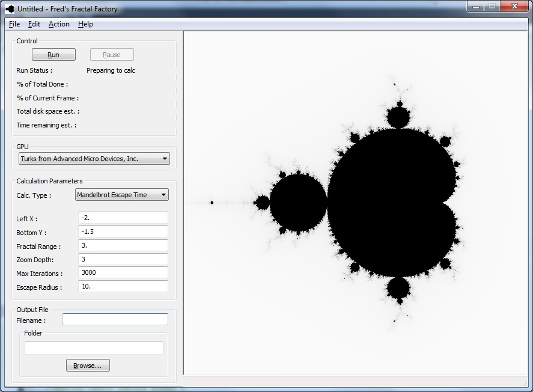Click the Folder path input box
This screenshot has width=533, height=392.
(x=94, y=348)
